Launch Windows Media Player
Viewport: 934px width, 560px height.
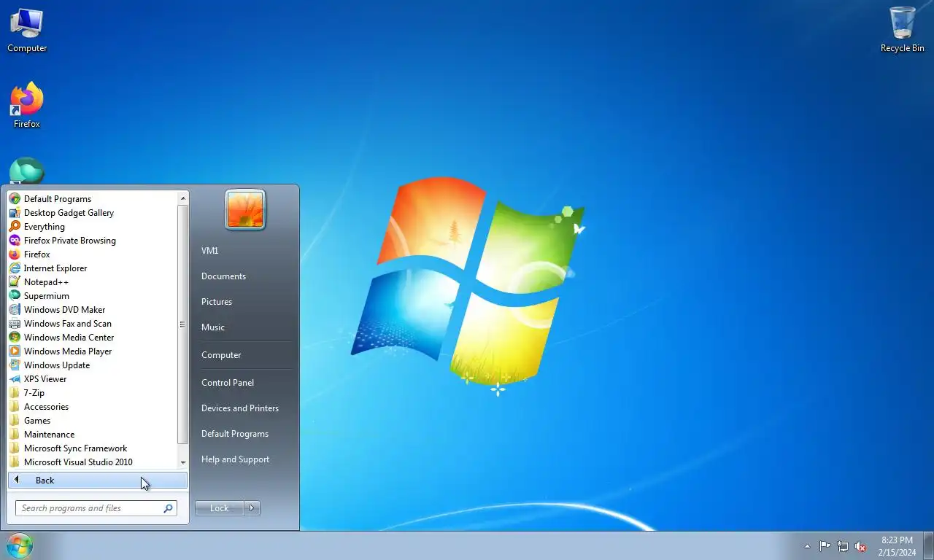68,351
